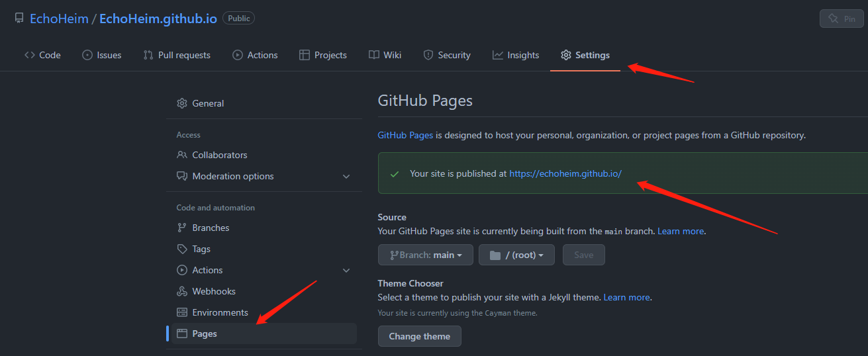Click the Pull requests branch icon

(x=148, y=55)
